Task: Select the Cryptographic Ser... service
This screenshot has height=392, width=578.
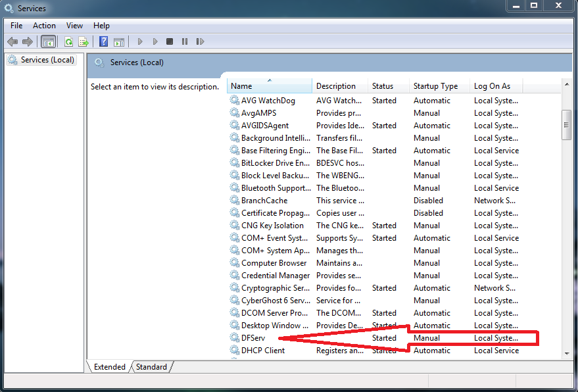Action: (x=374, y=288)
